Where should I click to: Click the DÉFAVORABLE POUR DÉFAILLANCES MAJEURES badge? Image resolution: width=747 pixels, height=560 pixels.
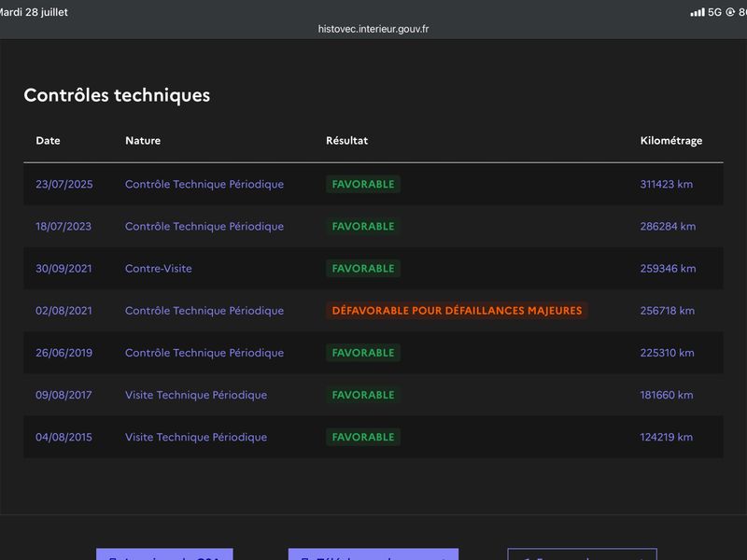(x=457, y=311)
